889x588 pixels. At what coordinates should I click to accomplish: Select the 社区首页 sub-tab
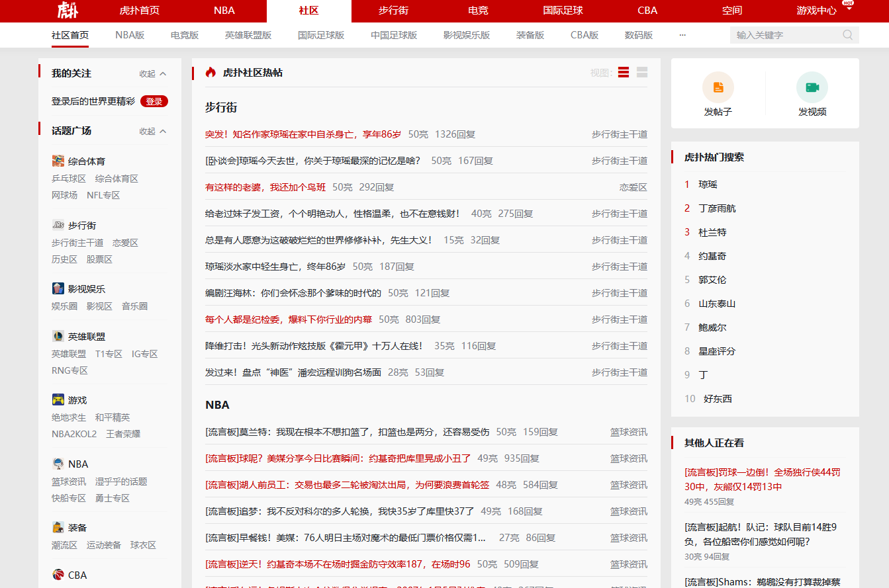coord(70,35)
